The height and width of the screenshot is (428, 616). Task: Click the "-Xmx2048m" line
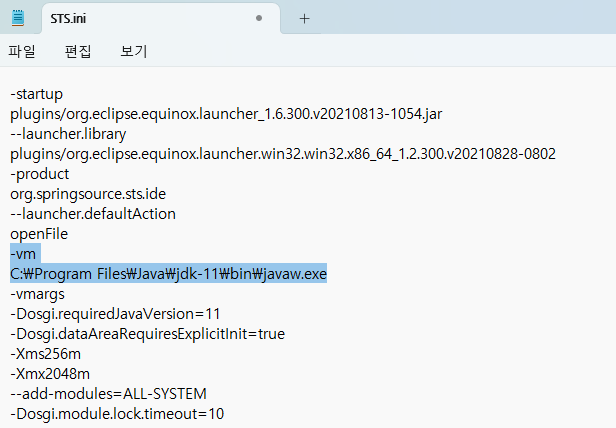point(50,374)
